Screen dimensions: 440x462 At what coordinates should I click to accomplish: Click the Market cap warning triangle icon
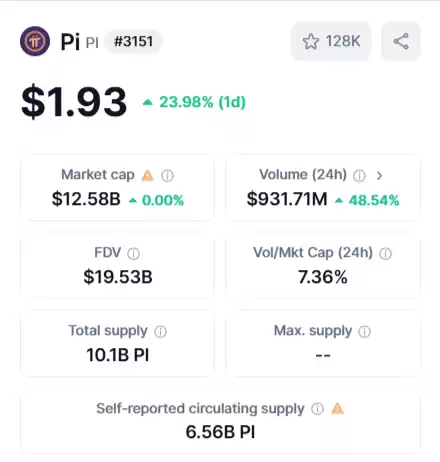(x=148, y=175)
